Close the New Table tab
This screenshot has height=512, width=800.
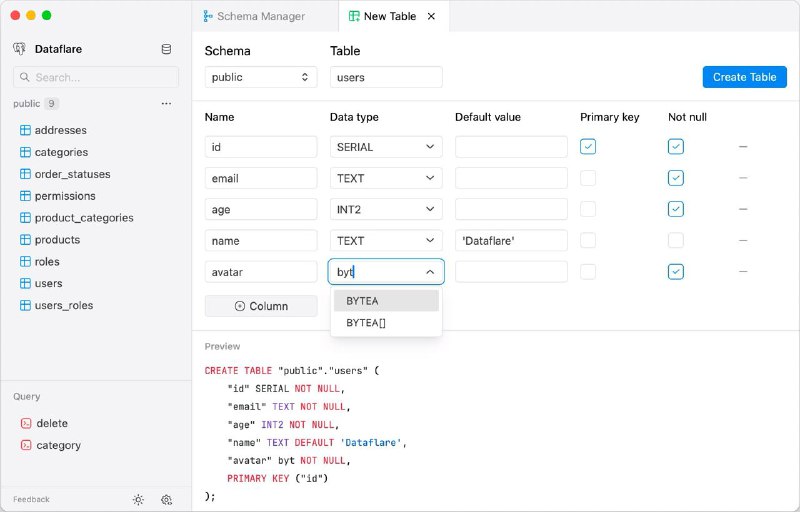coord(431,16)
